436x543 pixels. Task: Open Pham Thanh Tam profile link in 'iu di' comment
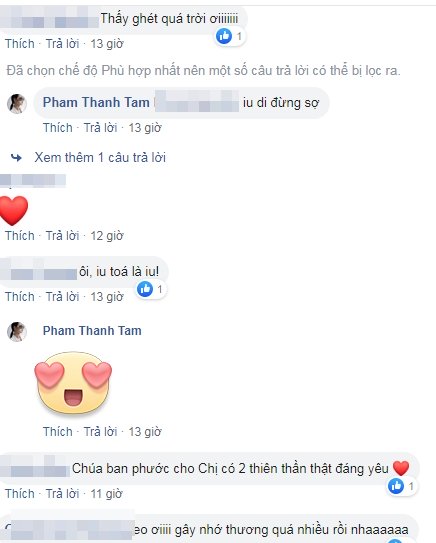tap(96, 103)
